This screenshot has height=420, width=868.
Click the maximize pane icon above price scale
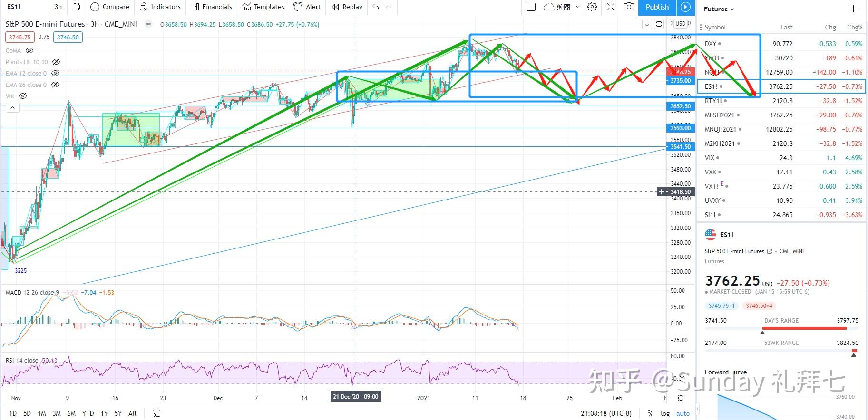[x=659, y=24]
